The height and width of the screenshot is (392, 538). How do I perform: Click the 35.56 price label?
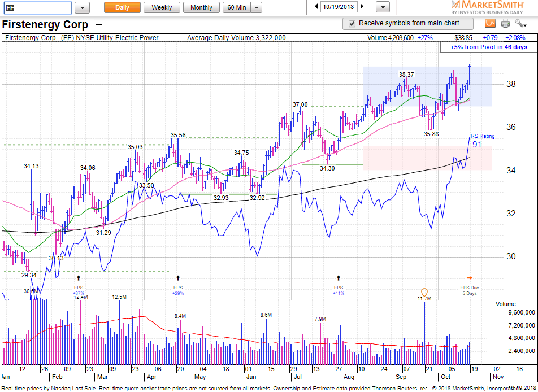(178, 135)
